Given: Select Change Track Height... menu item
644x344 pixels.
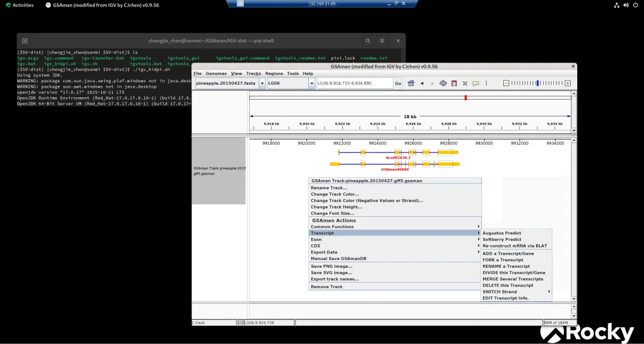Looking at the screenshot, I should 395,207.
